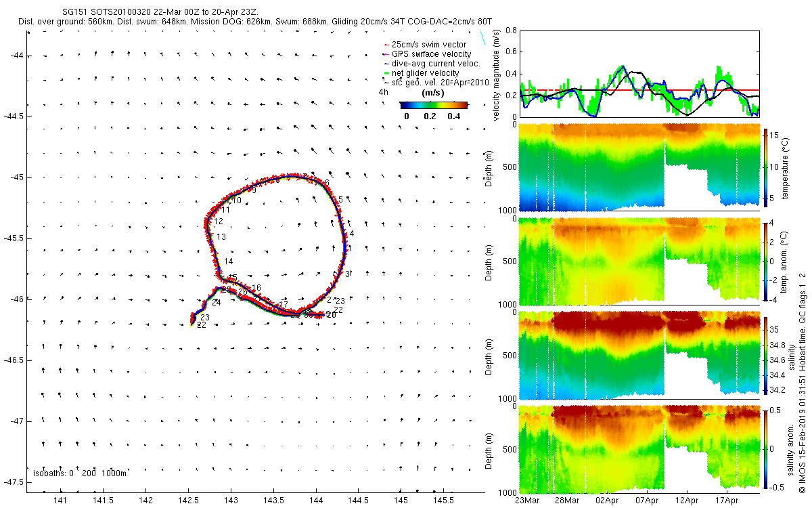Click day marker '24' on the glider track

pyautogui.click(x=217, y=303)
